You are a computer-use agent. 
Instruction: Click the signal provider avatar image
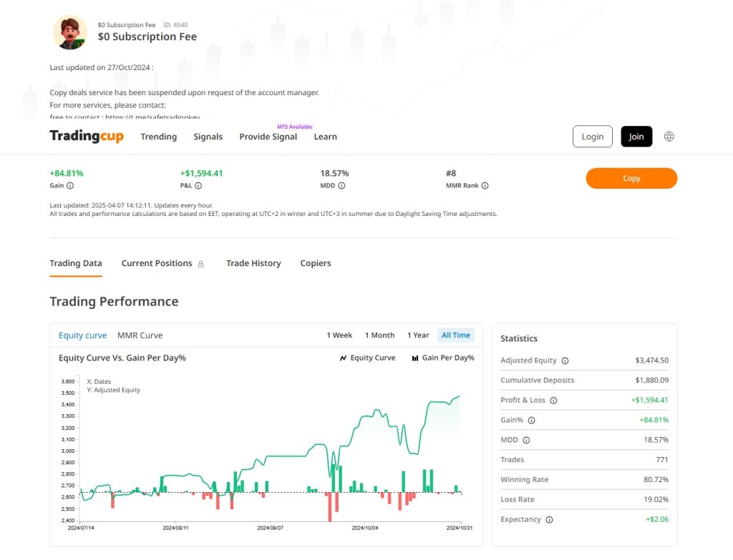70,32
